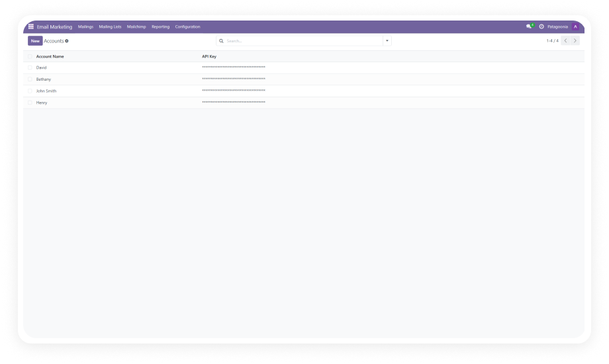The width and height of the screenshot is (609, 364).
Task: Click David's masked API key cell
Action: (234, 68)
